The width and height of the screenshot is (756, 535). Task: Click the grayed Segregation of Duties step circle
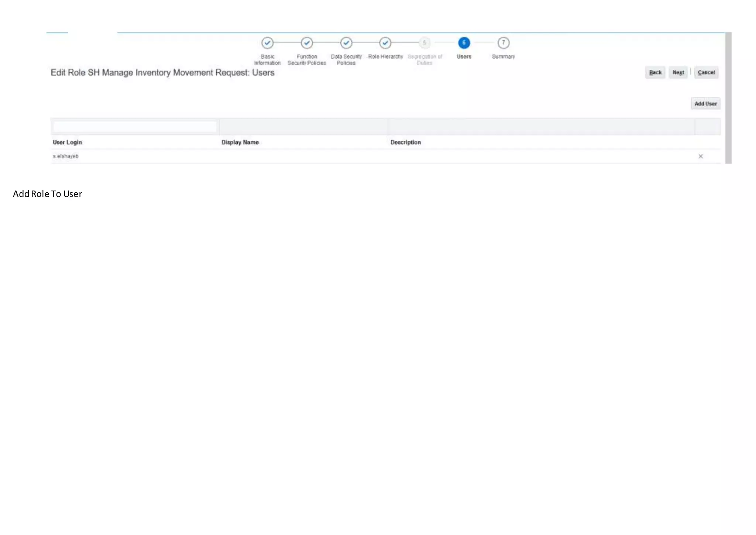(x=425, y=43)
